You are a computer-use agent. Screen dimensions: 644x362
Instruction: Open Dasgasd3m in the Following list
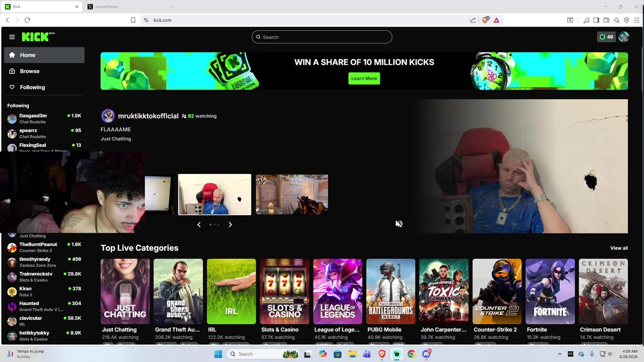(44, 119)
